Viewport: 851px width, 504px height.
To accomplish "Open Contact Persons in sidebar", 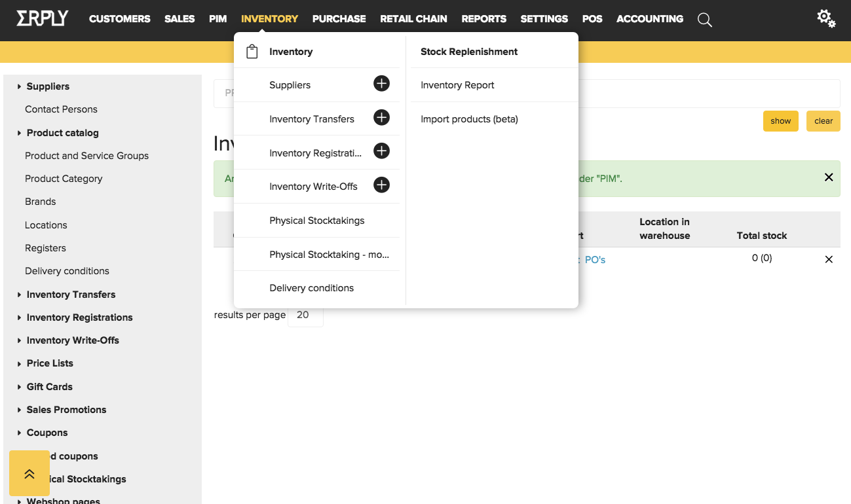I will pyautogui.click(x=61, y=109).
